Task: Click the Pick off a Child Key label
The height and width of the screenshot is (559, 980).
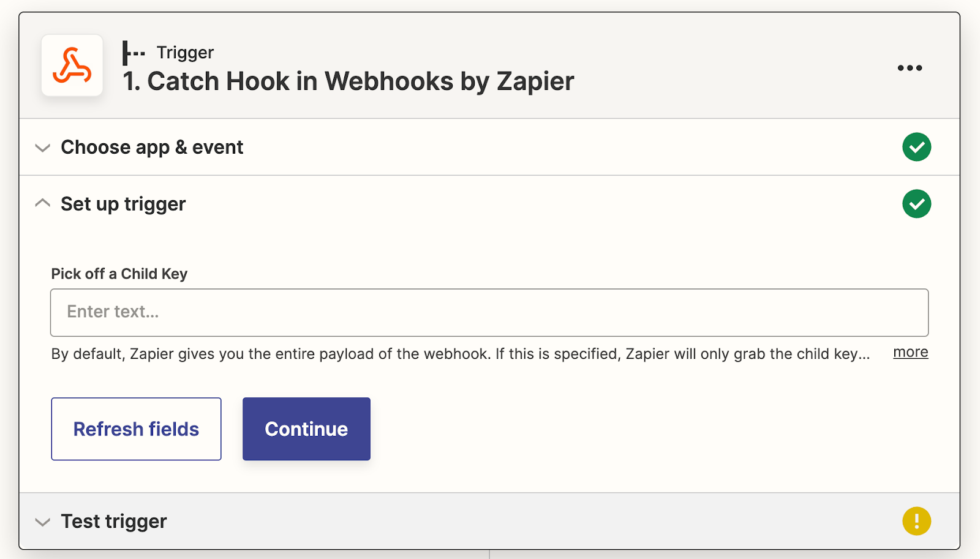Action: point(119,274)
